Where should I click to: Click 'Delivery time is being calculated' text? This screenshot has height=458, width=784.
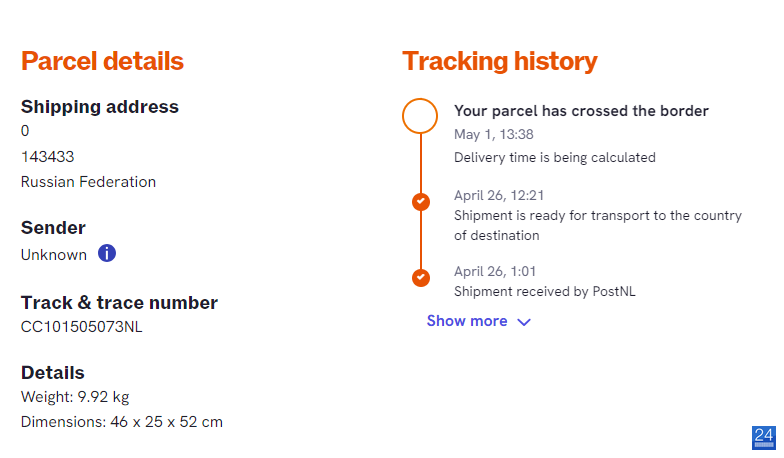tap(554, 158)
